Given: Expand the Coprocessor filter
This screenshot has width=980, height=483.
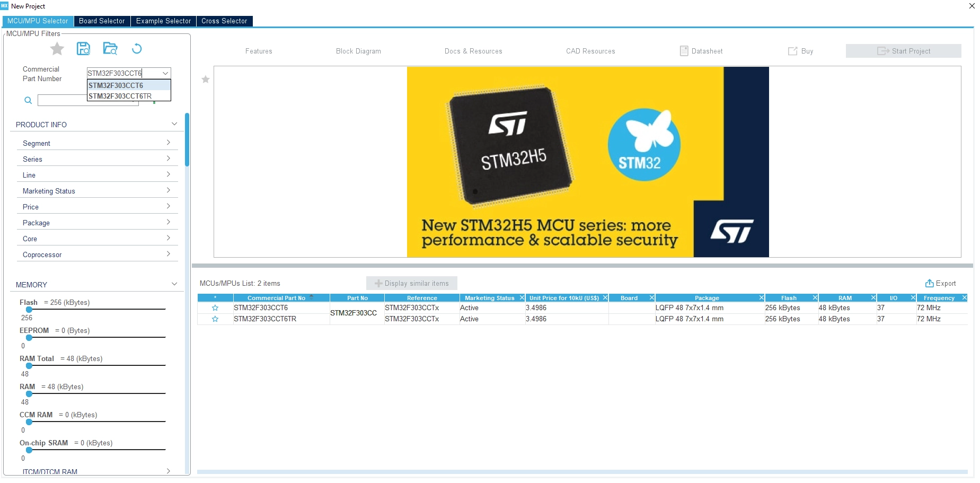Looking at the screenshot, I should click(x=169, y=254).
